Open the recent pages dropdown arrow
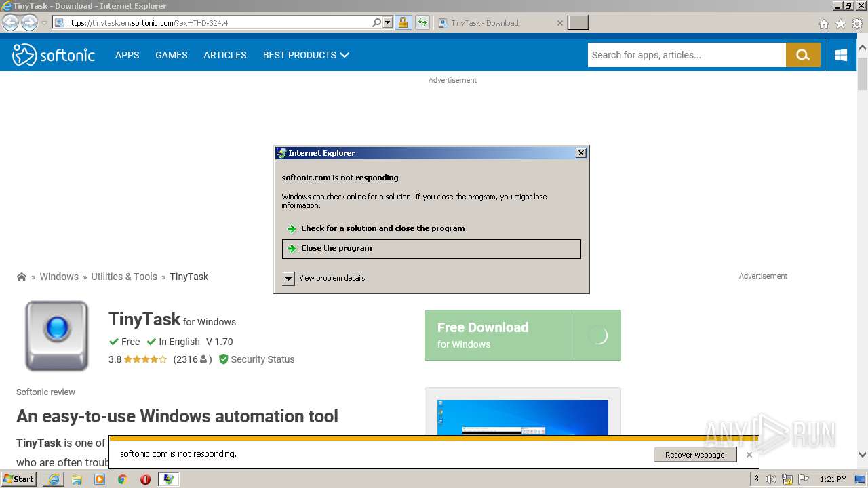The height and width of the screenshot is (488, 868). coord(44,23)
